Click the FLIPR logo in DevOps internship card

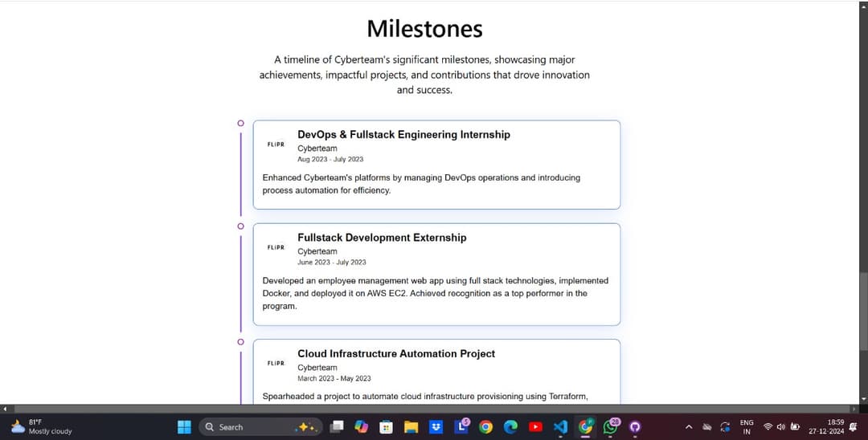coord(276,145)
